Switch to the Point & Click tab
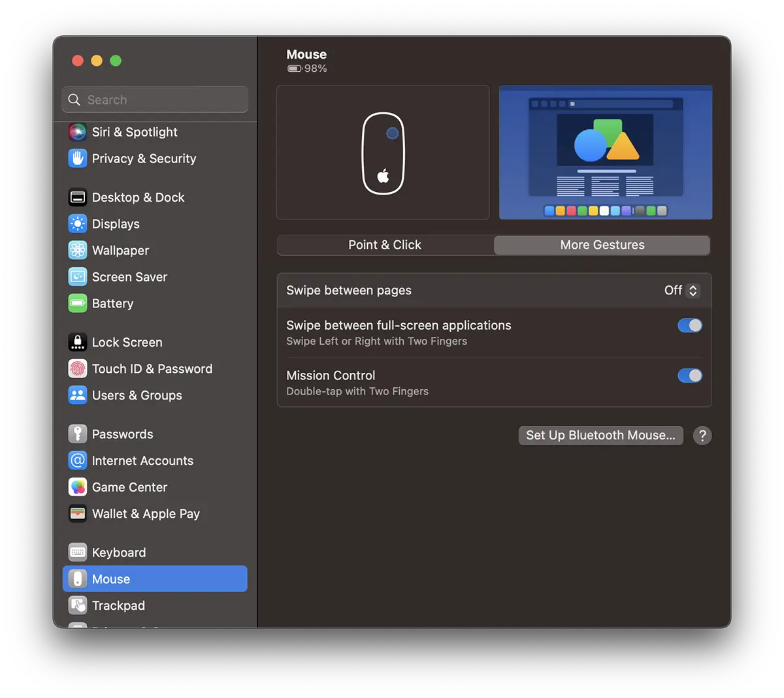The width and height of the screenshot is (784, 698). click(x=385, y=245)
